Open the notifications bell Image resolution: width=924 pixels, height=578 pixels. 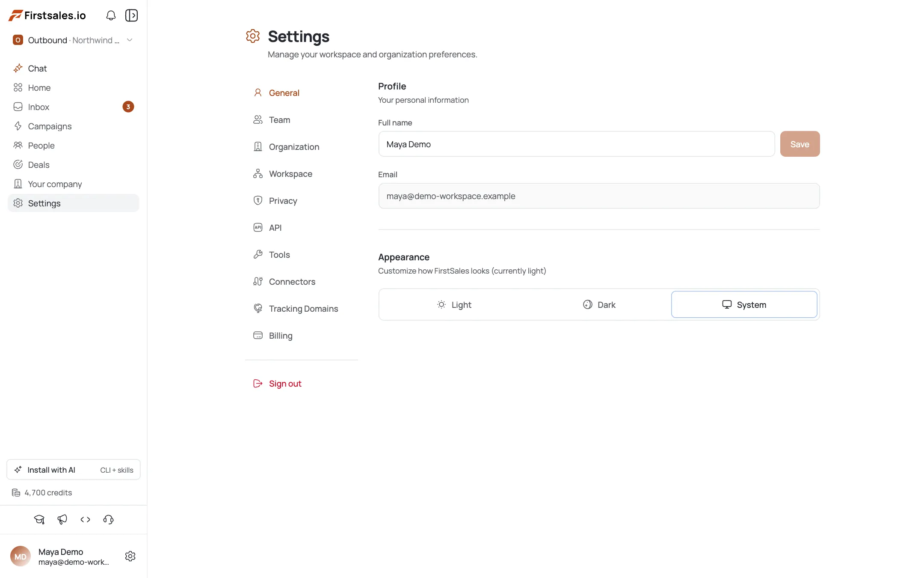point(111,15)
